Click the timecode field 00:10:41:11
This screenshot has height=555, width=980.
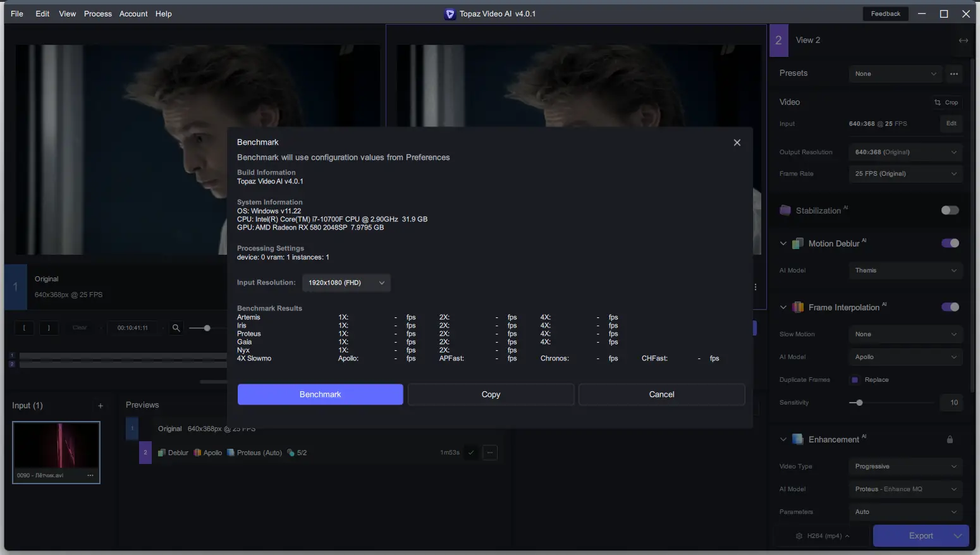(133, 328)
